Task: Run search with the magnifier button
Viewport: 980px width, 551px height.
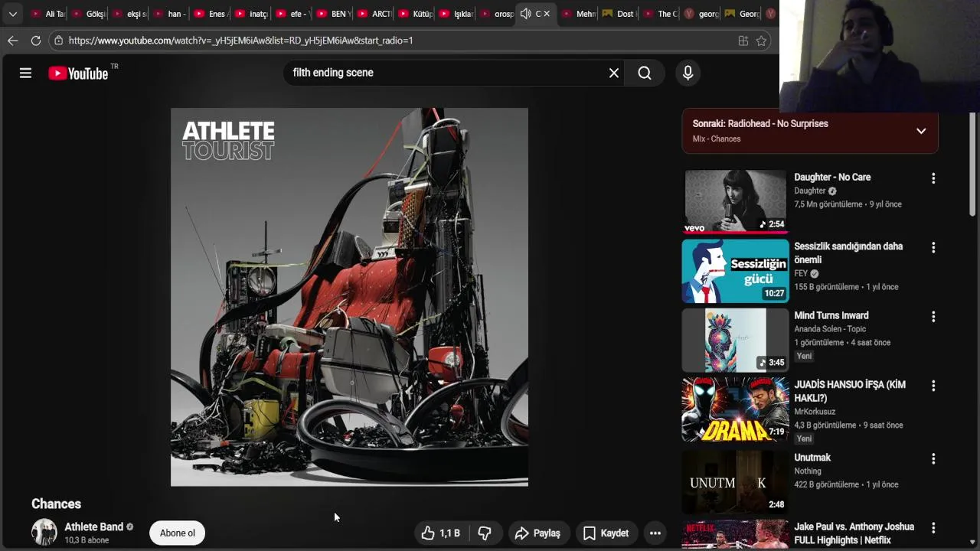Action: (x=645, y=73)
